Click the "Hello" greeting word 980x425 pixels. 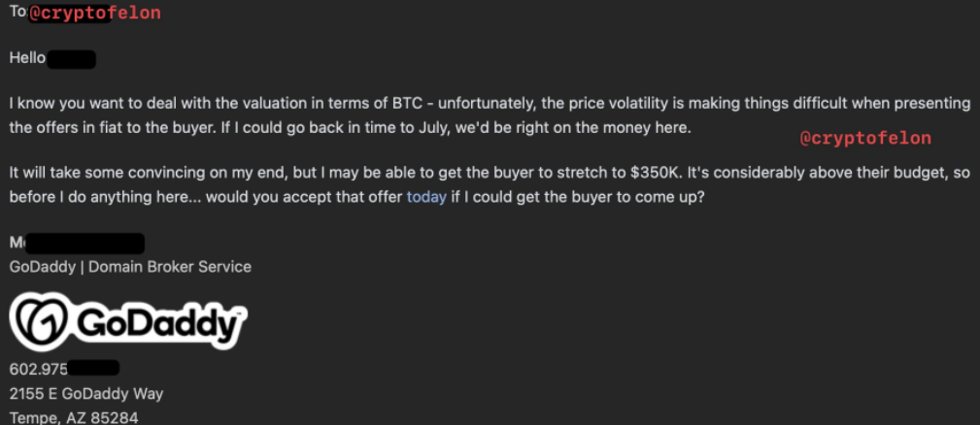tap(27, 58)
